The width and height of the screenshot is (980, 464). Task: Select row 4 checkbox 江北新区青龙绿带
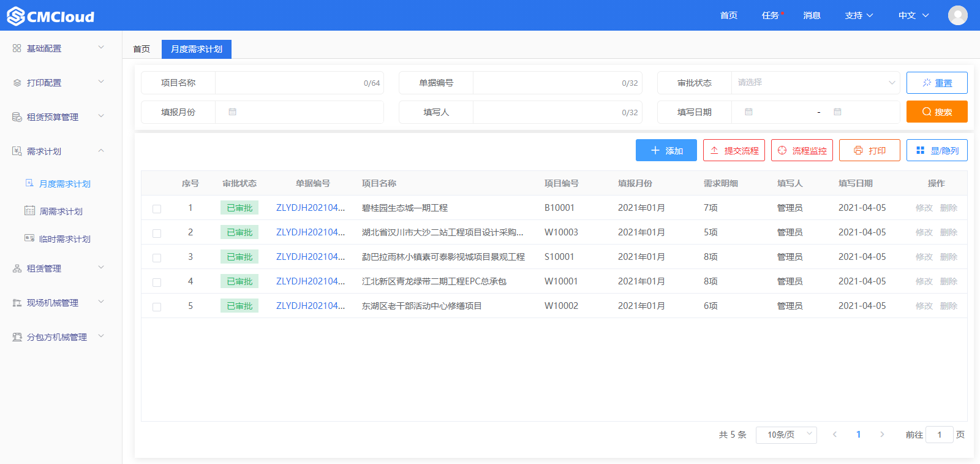157,282
